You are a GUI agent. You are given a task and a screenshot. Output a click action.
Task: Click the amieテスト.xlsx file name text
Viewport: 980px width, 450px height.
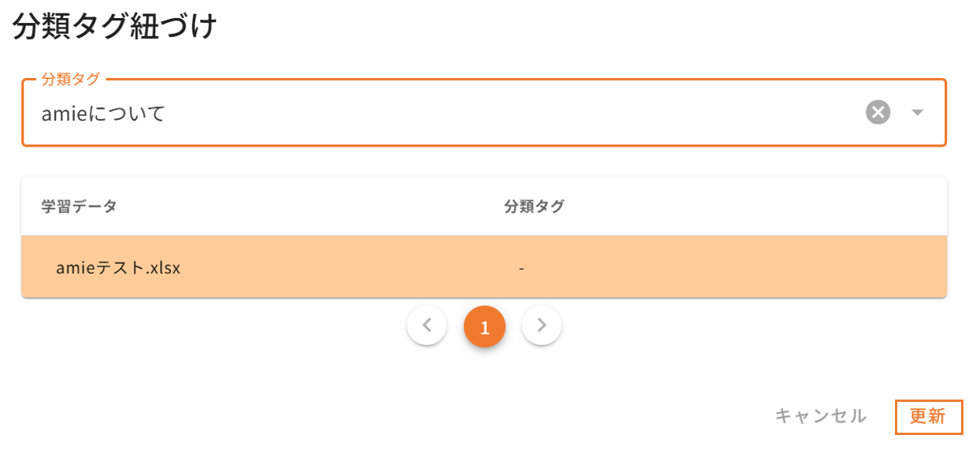[118, 268]
